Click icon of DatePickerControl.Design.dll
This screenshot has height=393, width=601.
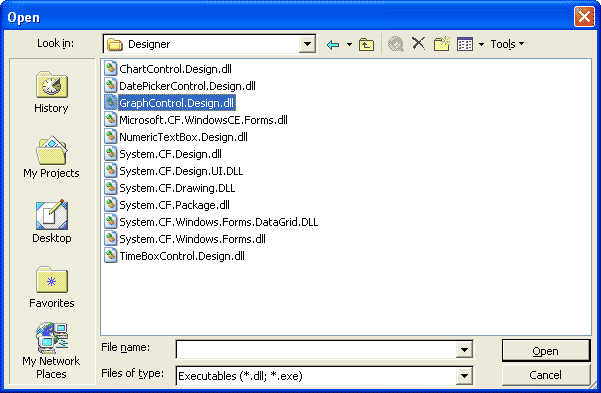[111, 86]
